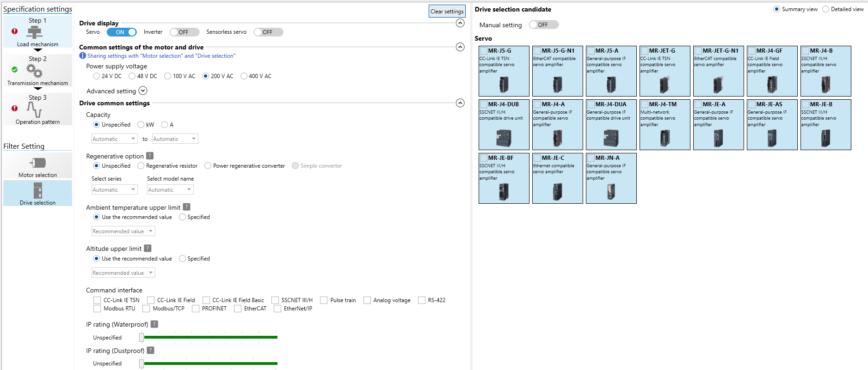
Task: Show help for IP rating (Waterproof)
Action: [154, 324]
